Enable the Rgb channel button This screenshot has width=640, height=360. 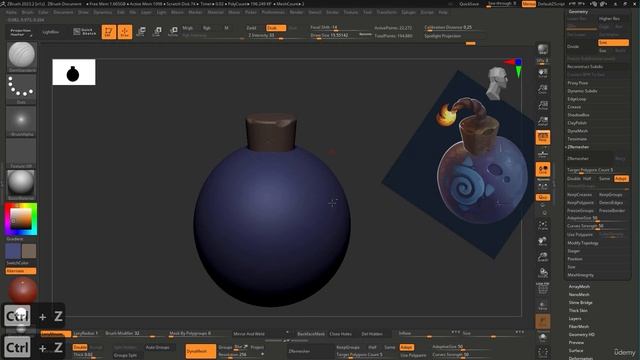(x=207, y=28)
